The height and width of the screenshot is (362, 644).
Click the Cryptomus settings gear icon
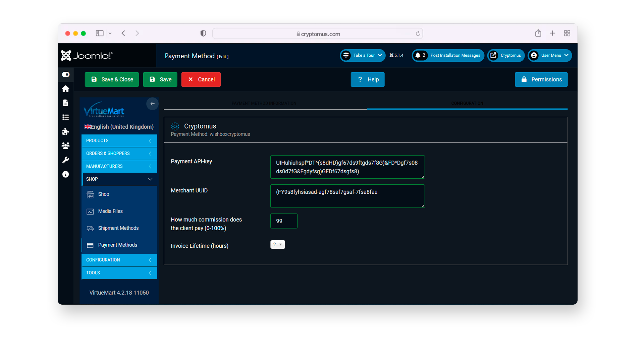(174, 126)
